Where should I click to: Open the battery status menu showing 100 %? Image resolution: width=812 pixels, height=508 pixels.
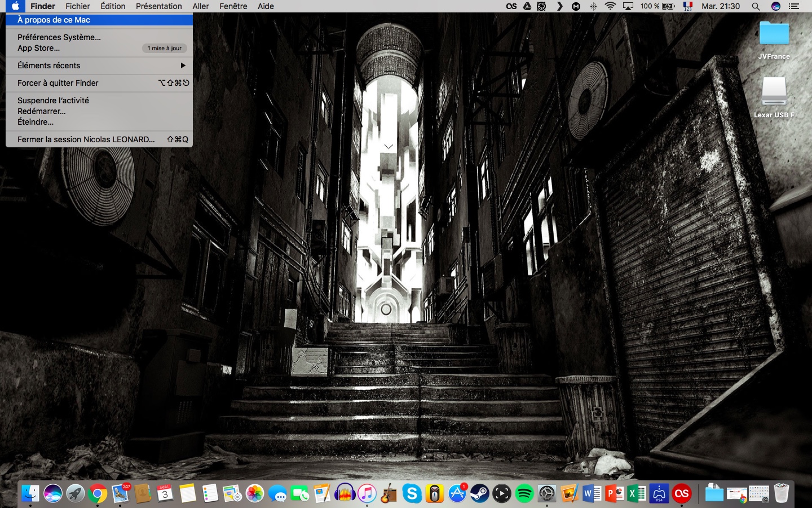[x=657, y=6]
